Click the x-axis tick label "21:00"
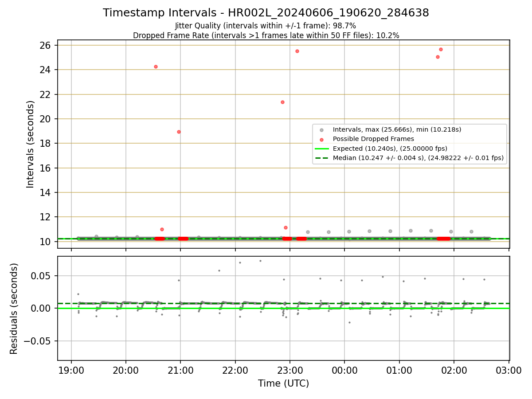This screenshot has width=532, height=399. pyautogui.click(x=180, y=370)
